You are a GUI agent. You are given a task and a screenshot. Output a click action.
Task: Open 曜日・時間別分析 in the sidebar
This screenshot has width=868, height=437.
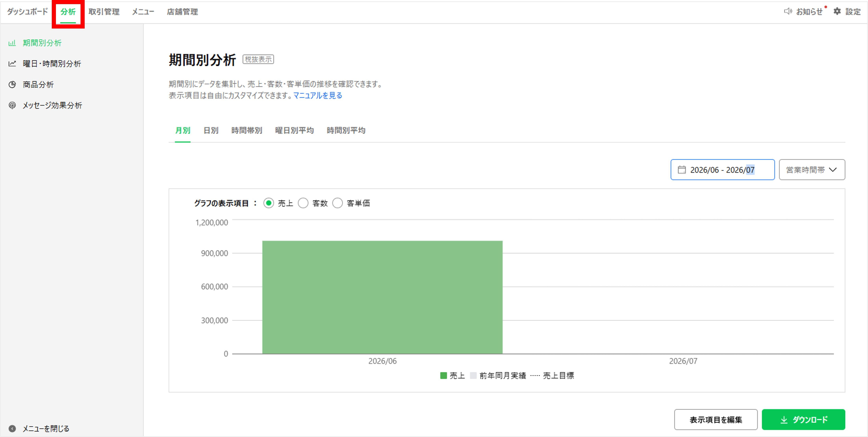pyautogui.click(x=52, y=64)
